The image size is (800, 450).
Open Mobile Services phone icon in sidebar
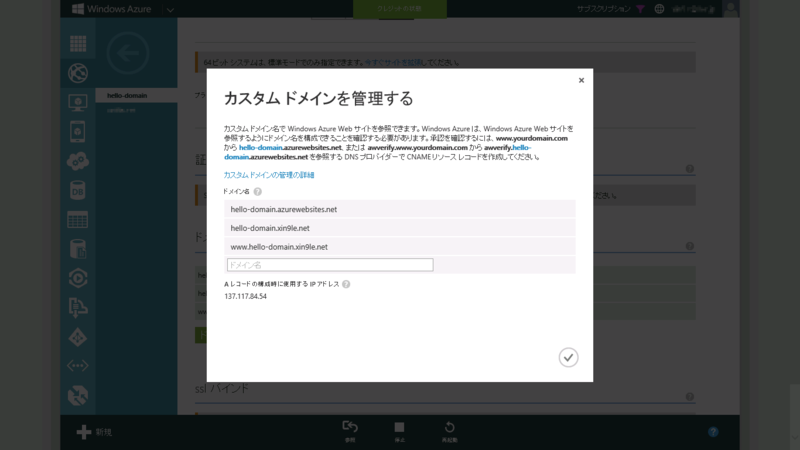tap(78, 132)
